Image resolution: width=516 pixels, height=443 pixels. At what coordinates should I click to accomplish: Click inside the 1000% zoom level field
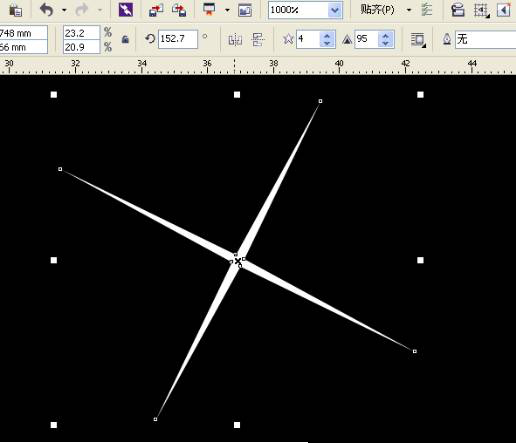pyautogui.click(x=298, y=10)
